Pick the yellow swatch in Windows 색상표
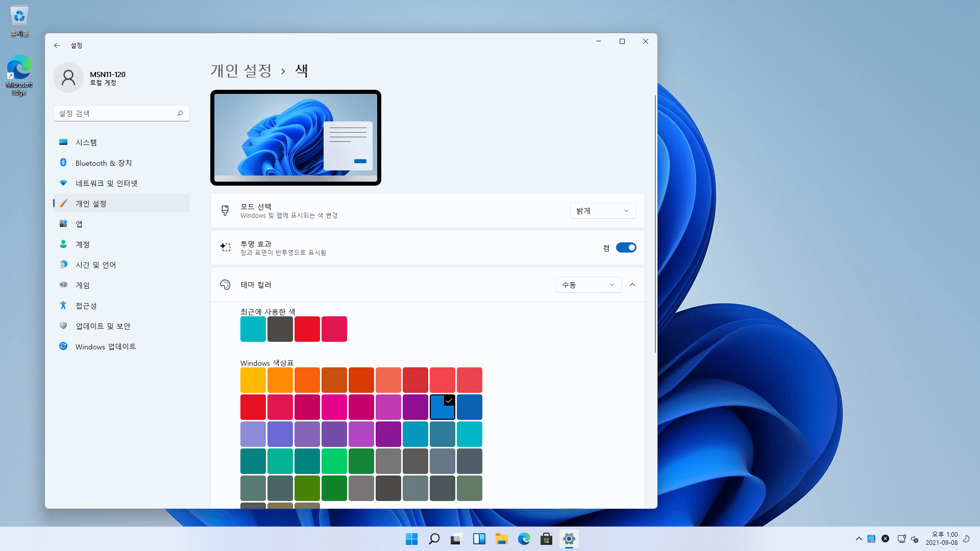 [x=253, y=380]
